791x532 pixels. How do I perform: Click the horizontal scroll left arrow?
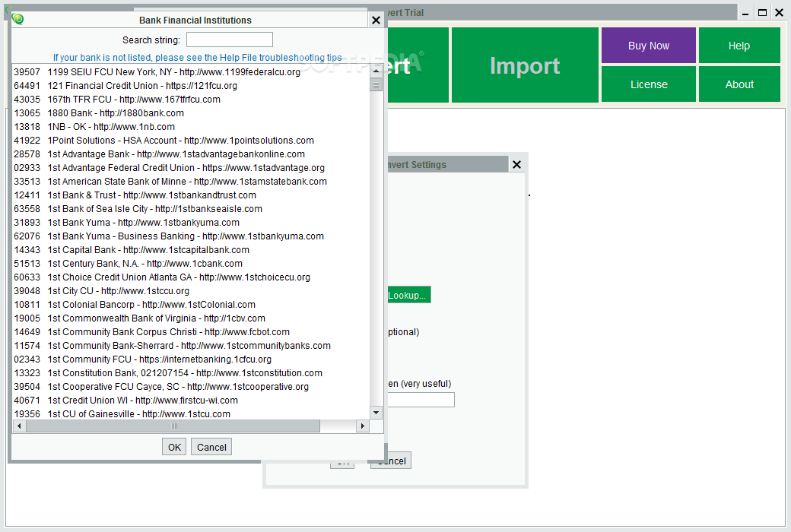click(19, 426)
